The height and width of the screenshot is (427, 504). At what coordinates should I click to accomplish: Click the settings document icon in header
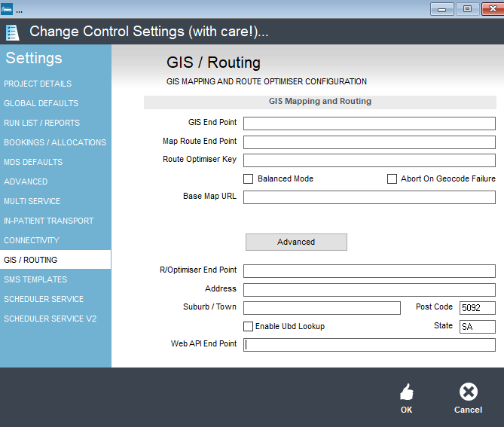point(13,32)
